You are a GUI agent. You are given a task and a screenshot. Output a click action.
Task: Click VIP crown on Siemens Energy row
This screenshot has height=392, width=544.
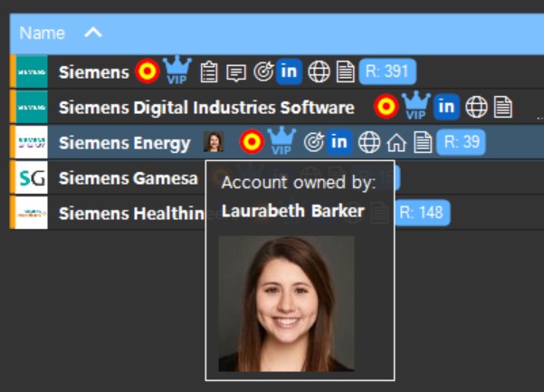point(282,140)
